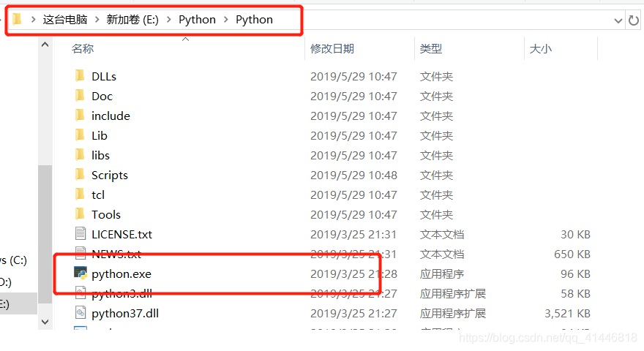Click the 3,521 KB size value
Image resolution: width=644 pixels, height=351 pixels.
pos(567,313)
